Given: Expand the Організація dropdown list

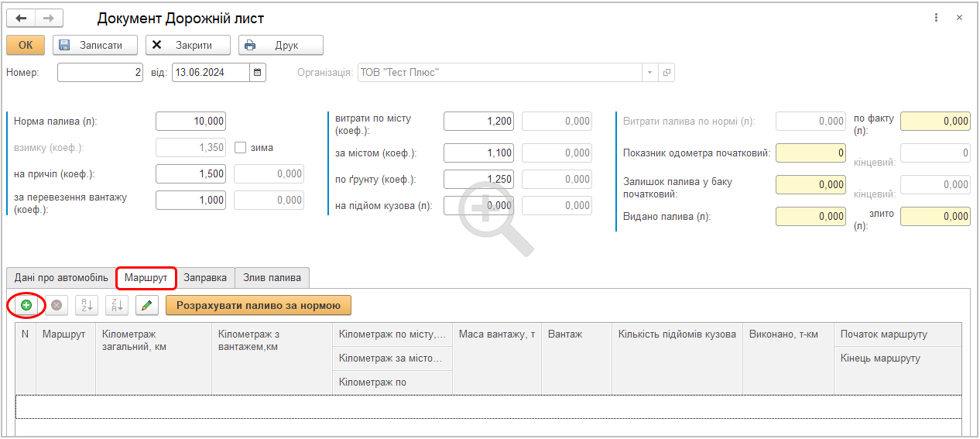Looking at the screenshot, I should pyautogui.click(x=649, y=73).
